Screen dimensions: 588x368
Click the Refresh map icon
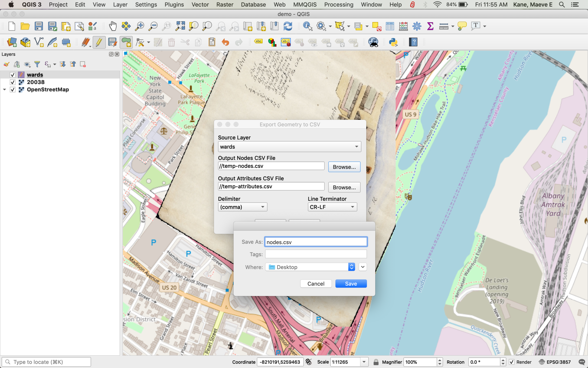[x=288, y=26]
